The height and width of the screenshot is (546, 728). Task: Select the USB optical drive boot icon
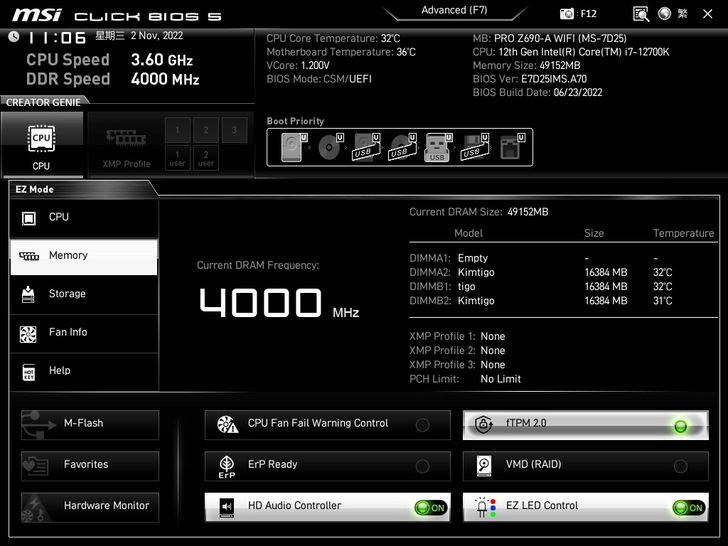point(402,147)
